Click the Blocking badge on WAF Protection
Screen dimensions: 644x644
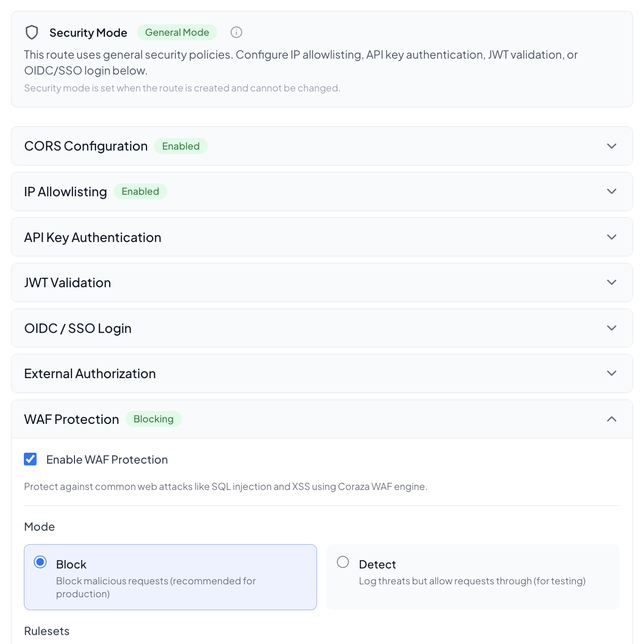(x=154, y=419)
